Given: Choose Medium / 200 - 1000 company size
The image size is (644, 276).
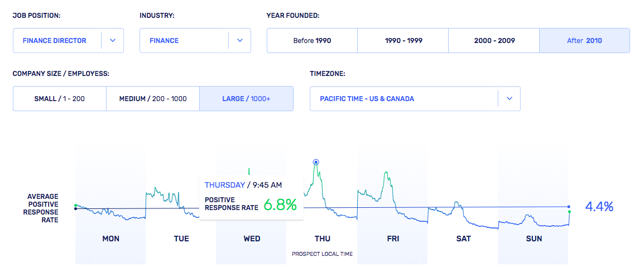Looking at the screenshot, I should (153, 99).
